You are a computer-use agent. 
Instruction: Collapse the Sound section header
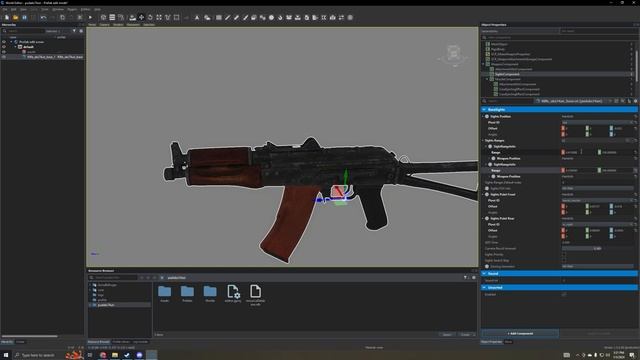click(x=559, y=273)
